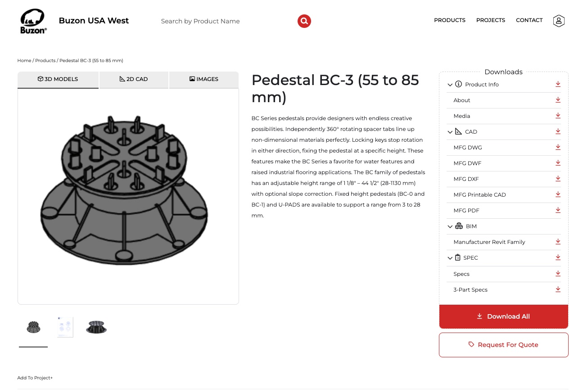Click download icon next to Manufacturer Revit Family

tap(558, 242)
